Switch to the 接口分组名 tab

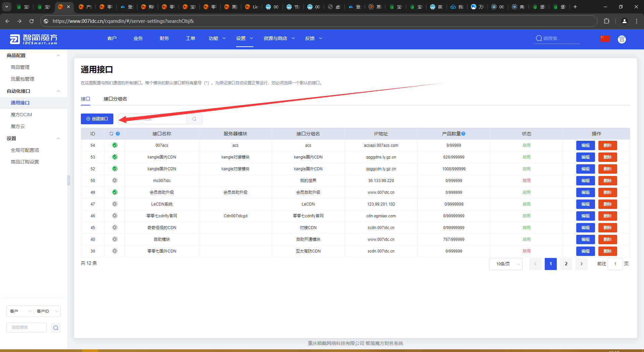point(115,99)
